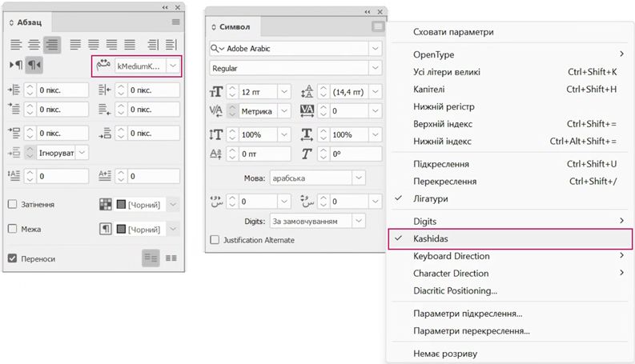
Task: Justify with last line aligned right
Action: pyautogui.click(x=112, y=45)
